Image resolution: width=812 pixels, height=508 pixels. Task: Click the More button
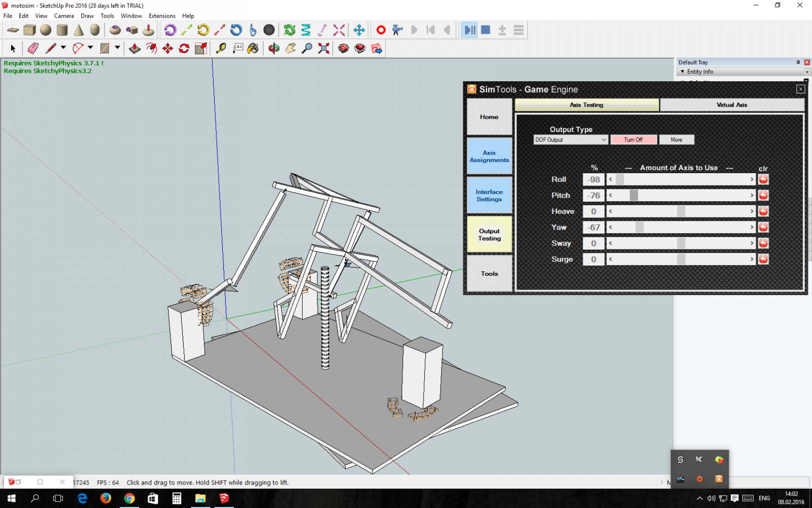click(x=676, y=140)
